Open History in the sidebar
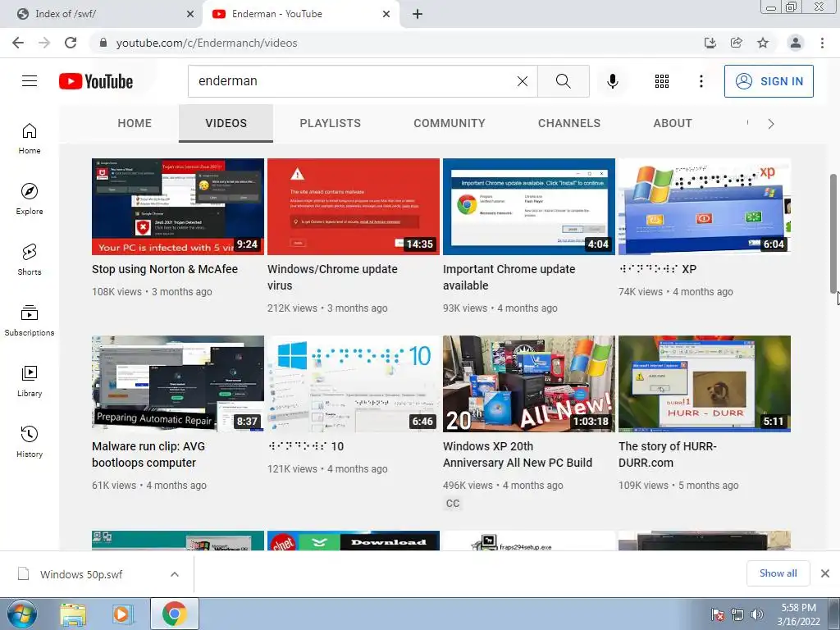Viewport: 840px width, 630px height. (30, 441)
